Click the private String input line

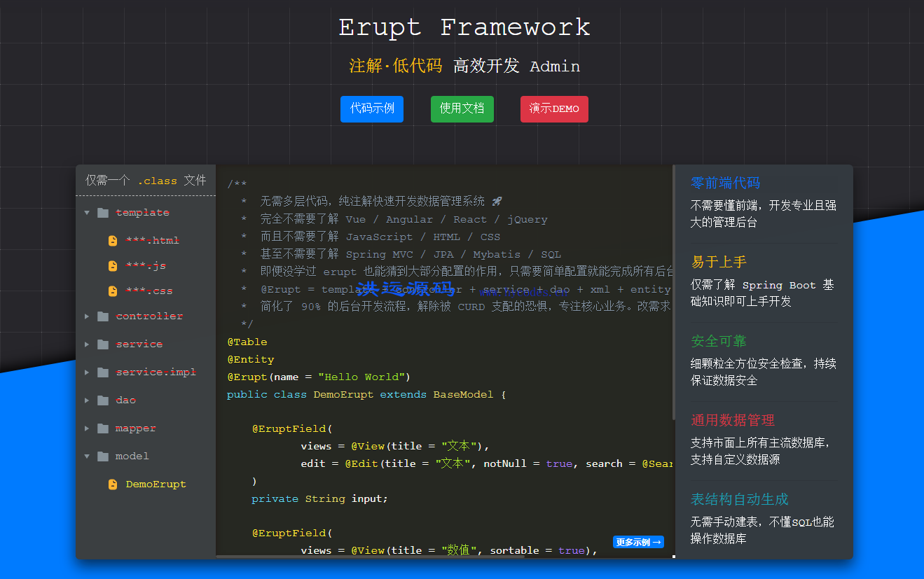[319, 498]
